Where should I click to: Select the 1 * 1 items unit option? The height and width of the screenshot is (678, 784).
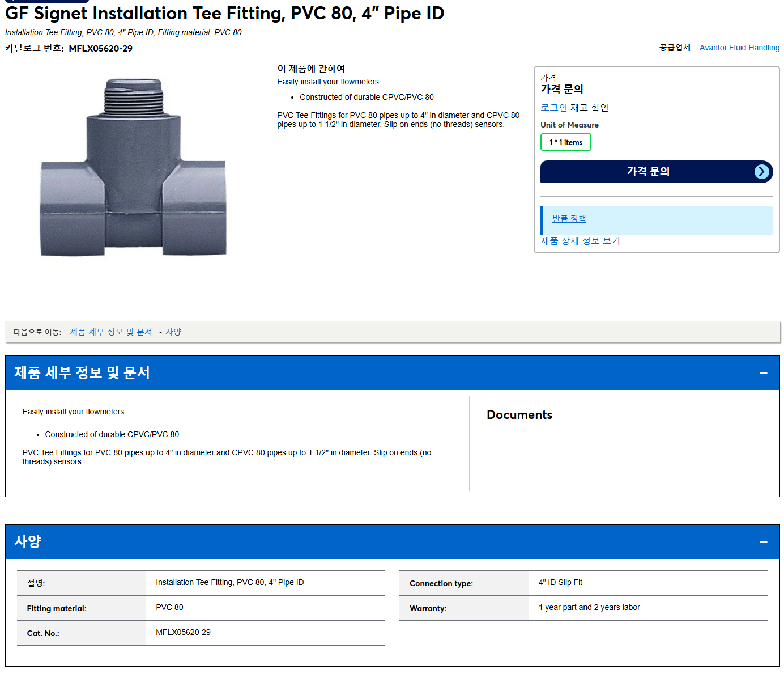[x=565, y=142]
